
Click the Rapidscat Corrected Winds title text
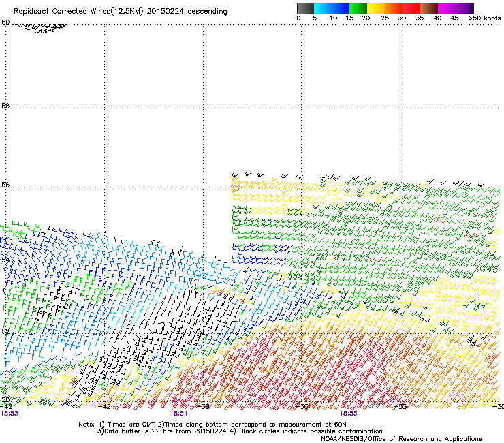pos(121,12)
